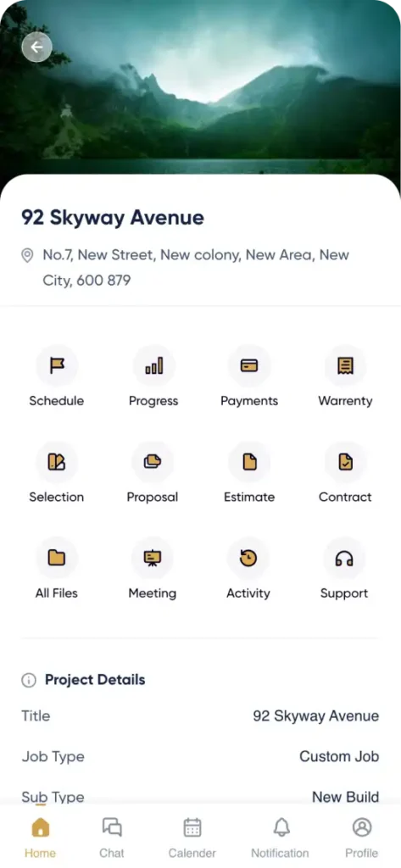Open the Proposal icon
The width and height of the screenshot is (401, 868).
click(x=153, y=462)
